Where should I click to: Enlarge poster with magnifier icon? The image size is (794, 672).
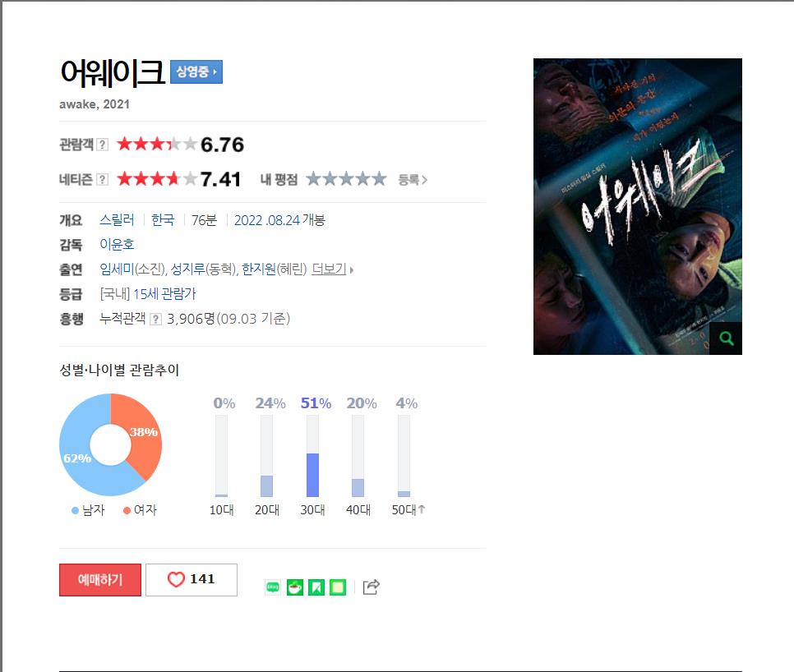point(726,338)
